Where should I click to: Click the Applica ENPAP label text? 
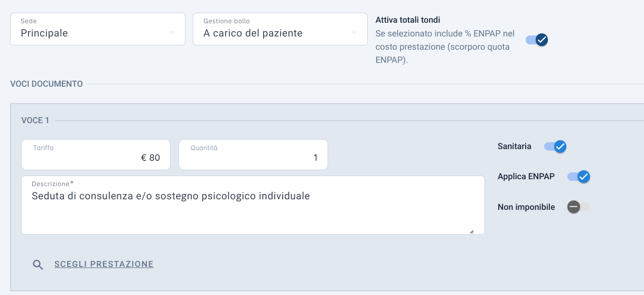pos(526,177)
